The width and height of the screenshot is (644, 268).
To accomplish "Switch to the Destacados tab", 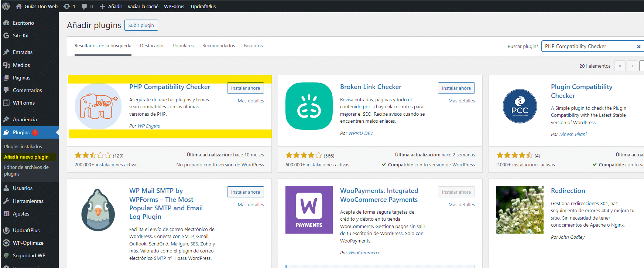I will click(152, 46).
